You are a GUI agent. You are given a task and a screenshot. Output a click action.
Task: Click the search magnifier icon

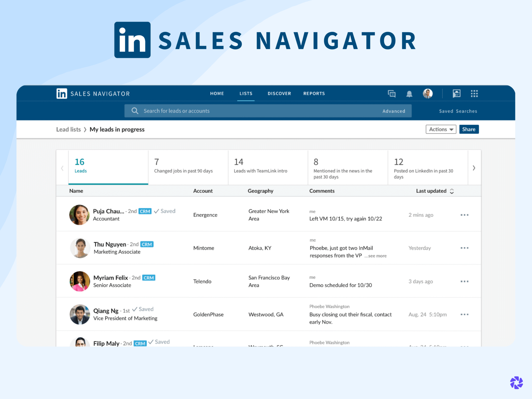[135, 111]
